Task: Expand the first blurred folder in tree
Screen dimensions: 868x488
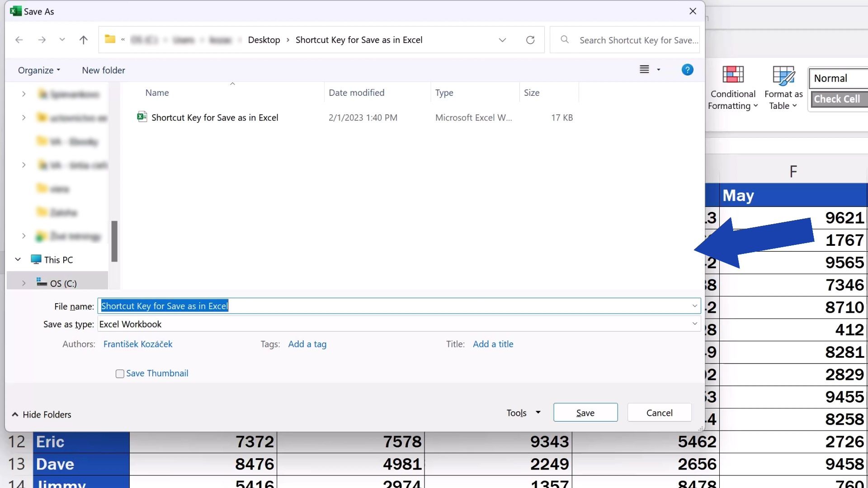Action: 24,94
